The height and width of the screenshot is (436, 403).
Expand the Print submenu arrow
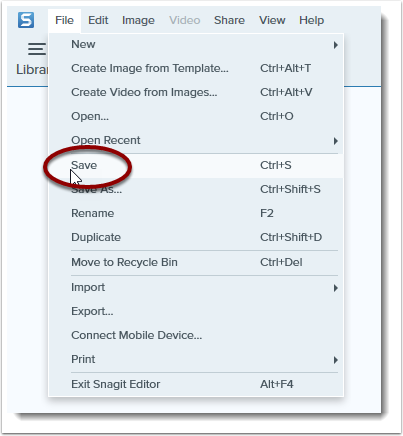pos(336,360)
